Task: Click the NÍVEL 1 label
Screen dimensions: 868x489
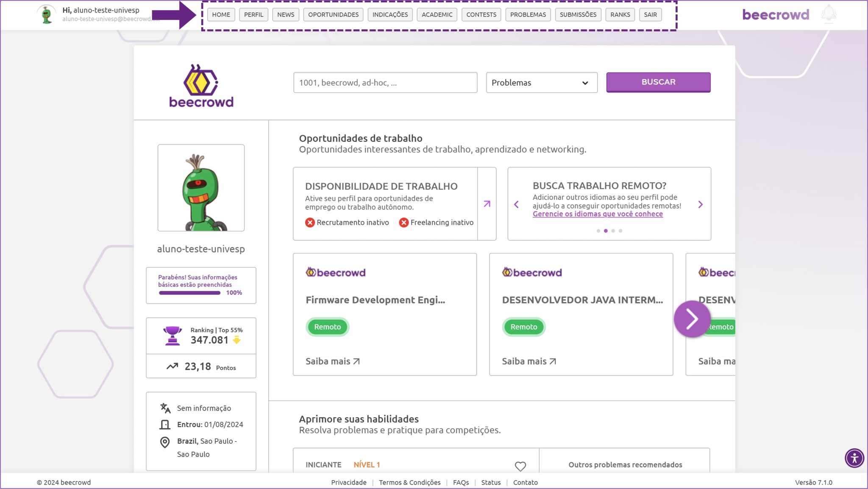Action: [x=367, y=465]
